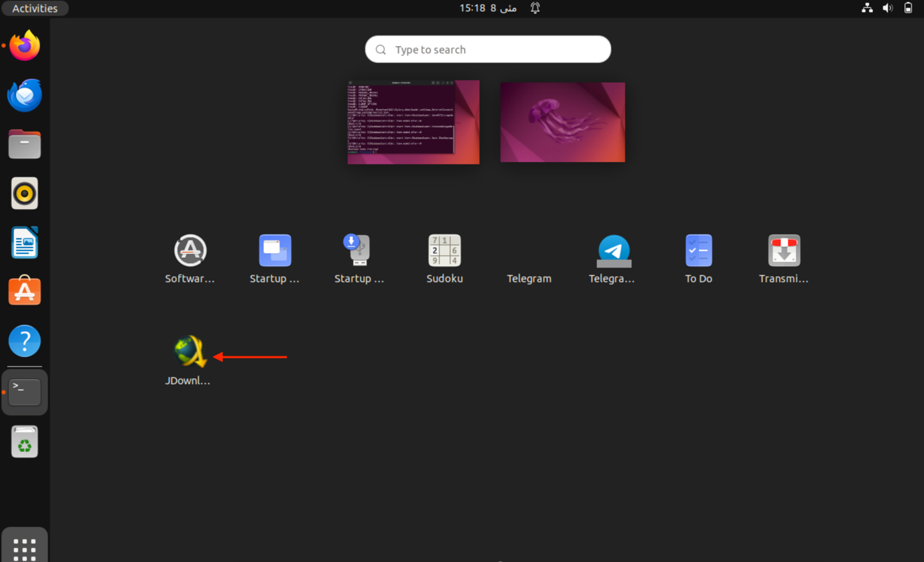
Task: Click the Type to search field
Action: [488, 49]
